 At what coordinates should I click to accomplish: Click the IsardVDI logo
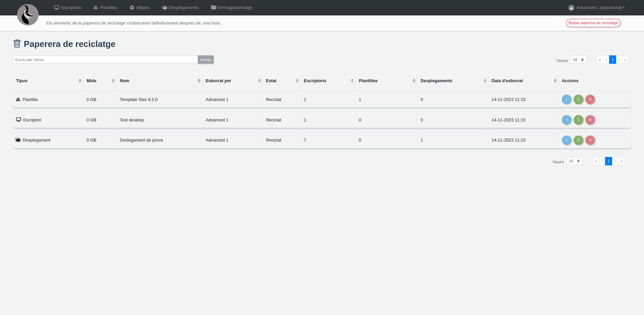coord(28,15)
